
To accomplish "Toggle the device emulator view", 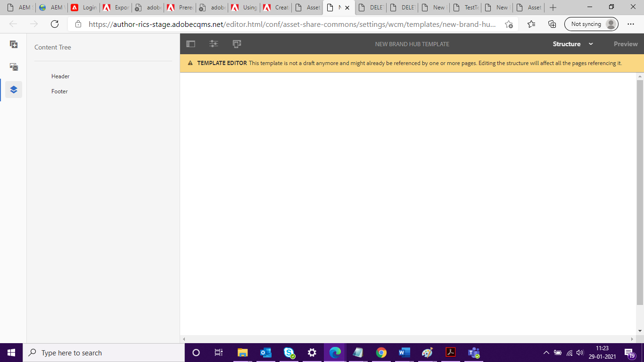I will [236, 43].
